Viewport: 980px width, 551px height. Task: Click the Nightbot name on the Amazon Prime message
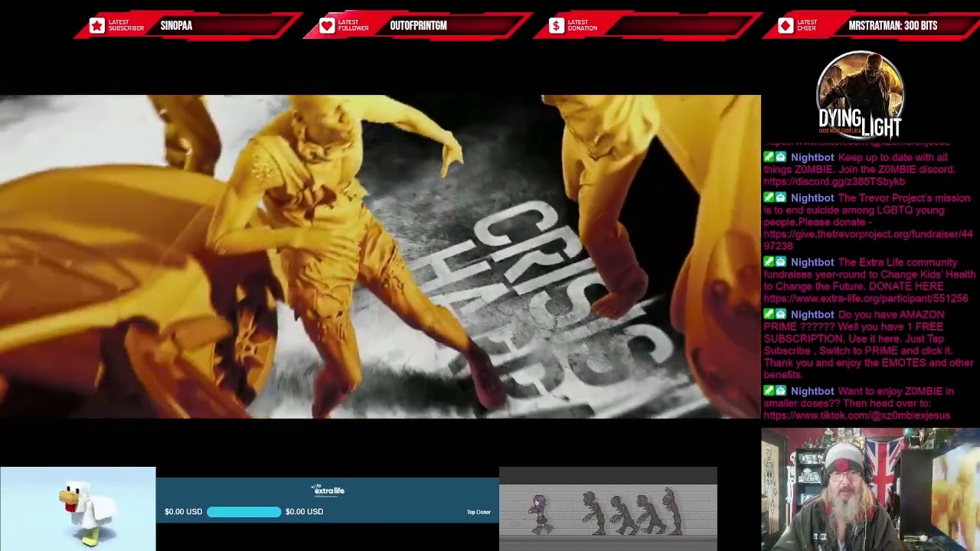coord(812,315)
